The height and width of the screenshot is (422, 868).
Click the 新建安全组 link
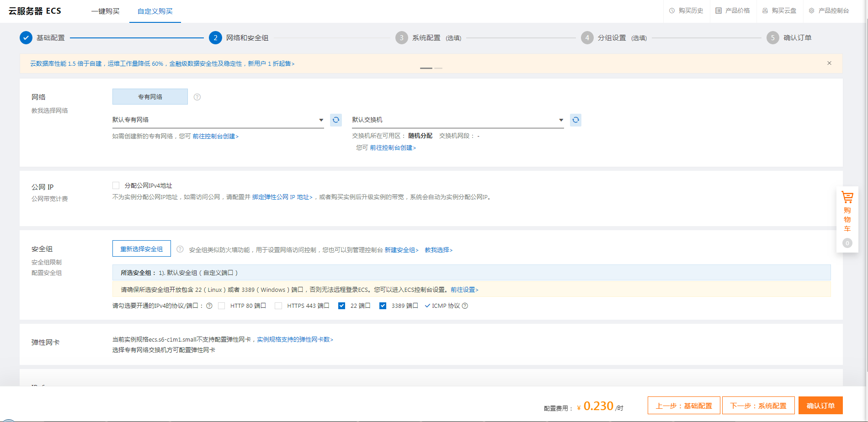[401, 250]
